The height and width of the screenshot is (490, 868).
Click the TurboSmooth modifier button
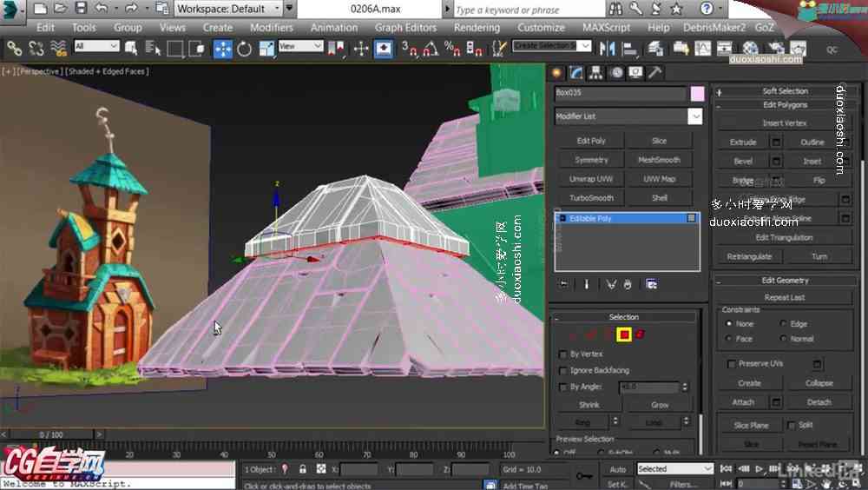[591, 198]
